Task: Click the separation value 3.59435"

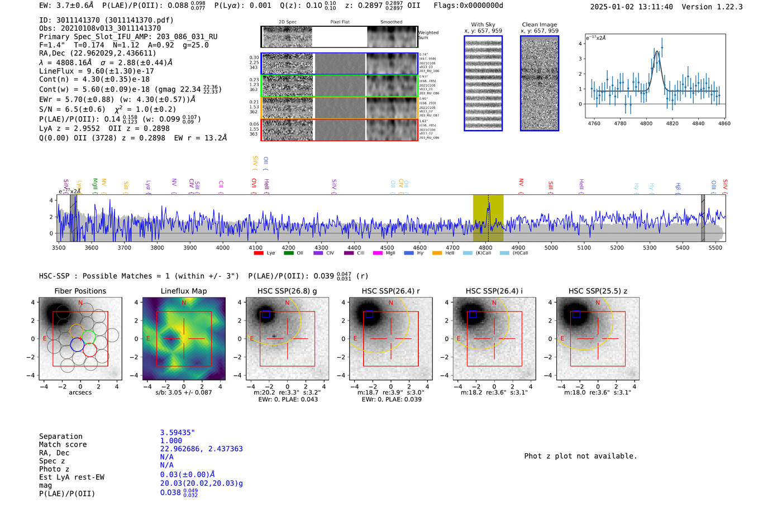Action: click(177, 433)
